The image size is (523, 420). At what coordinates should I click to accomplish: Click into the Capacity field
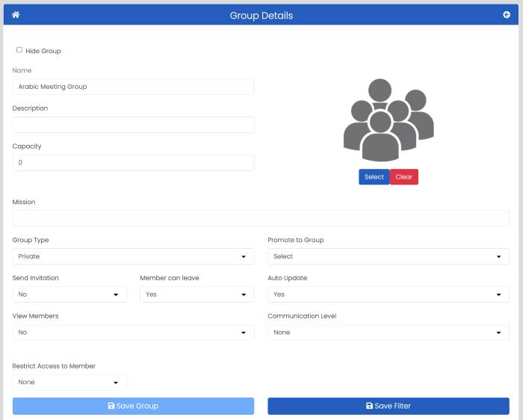[x=133, y=163]
